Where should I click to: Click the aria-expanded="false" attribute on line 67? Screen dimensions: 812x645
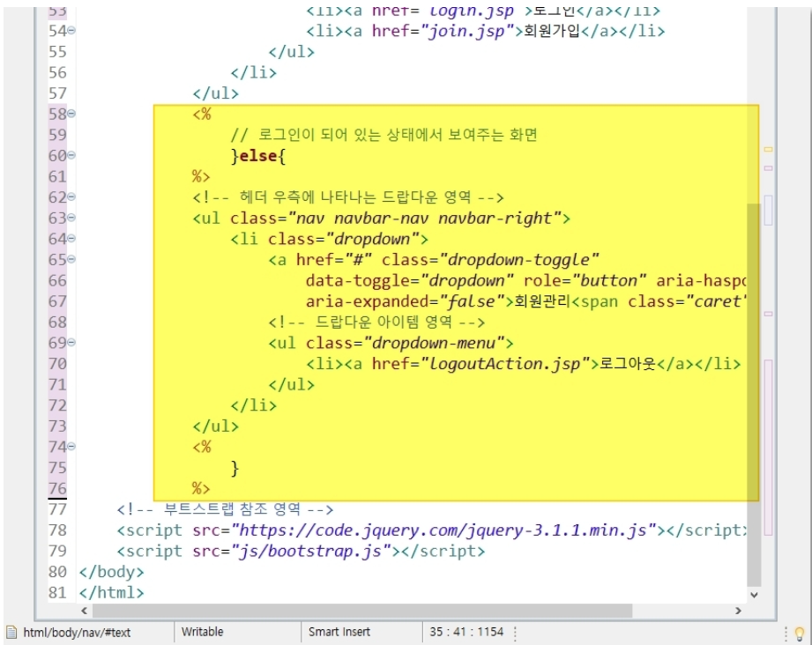click(405, 301)
